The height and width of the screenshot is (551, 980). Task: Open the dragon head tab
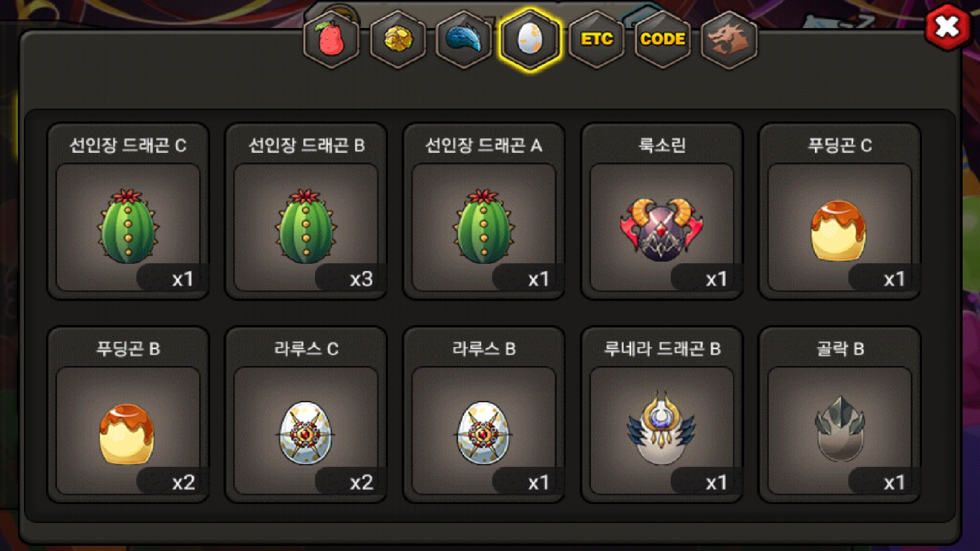[729, 39]
